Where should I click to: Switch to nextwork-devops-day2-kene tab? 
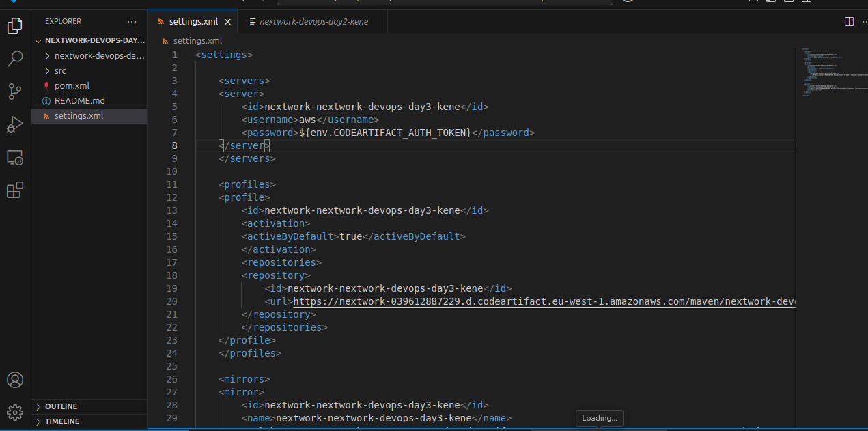pyautogui.click(x=313, y=21)
